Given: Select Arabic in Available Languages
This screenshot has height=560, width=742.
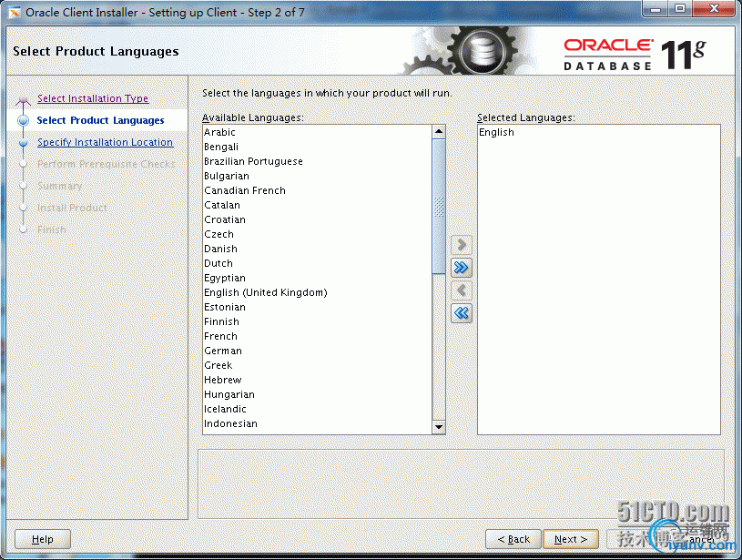Looking at the screenshot, I should [x=317, y=132].
